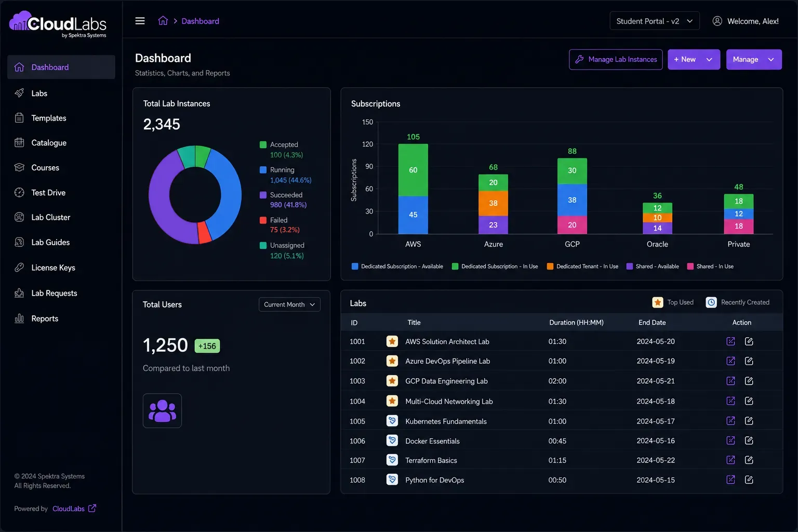The width and height of the screenshot is (798, 532).
Task: Open the Labs sidebar item
Action: 61,94
